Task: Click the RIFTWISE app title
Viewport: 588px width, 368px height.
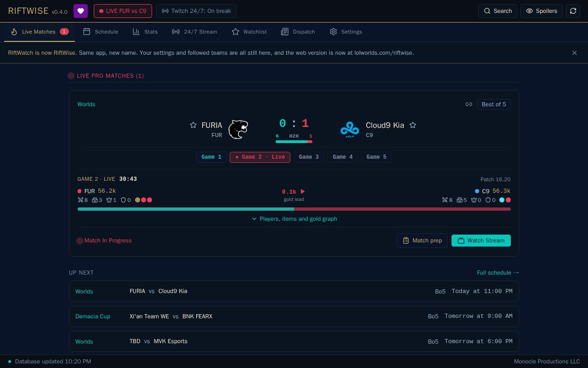Action: pos(28,11)
